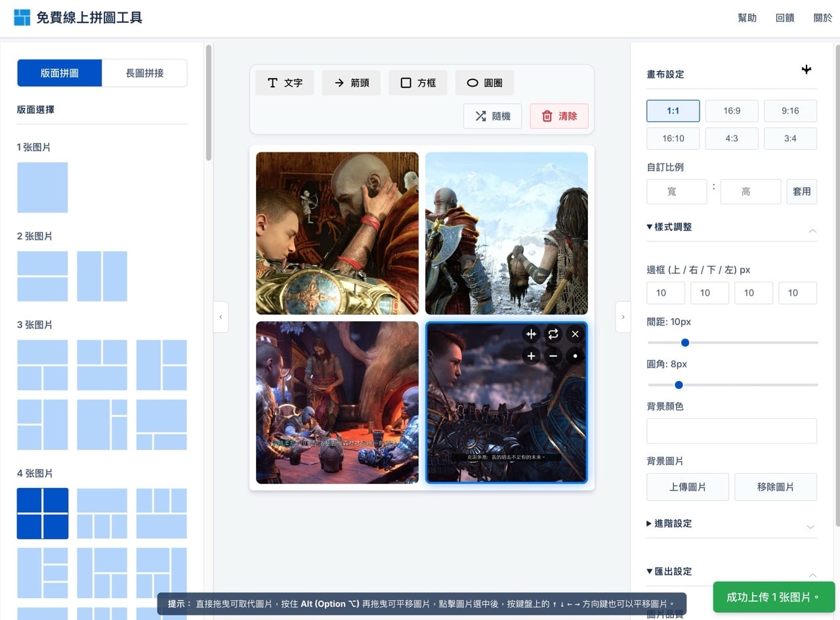Select the tavern table scene image

click(337, 403)
